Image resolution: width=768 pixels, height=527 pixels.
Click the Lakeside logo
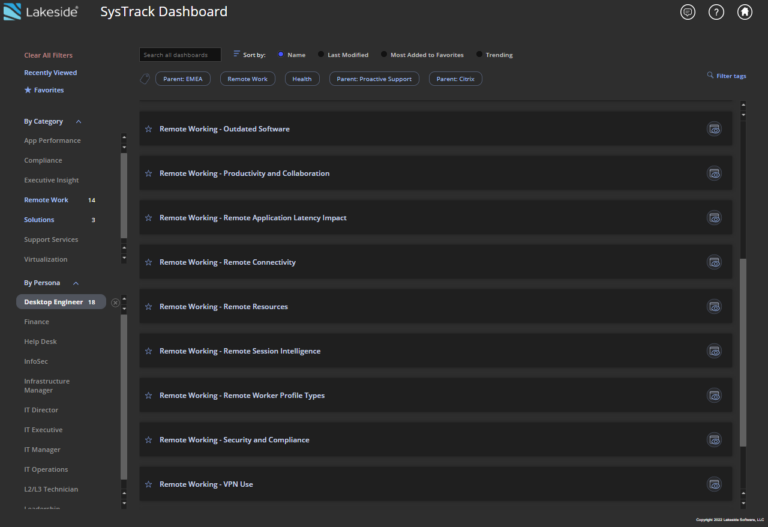click(41, 12)
